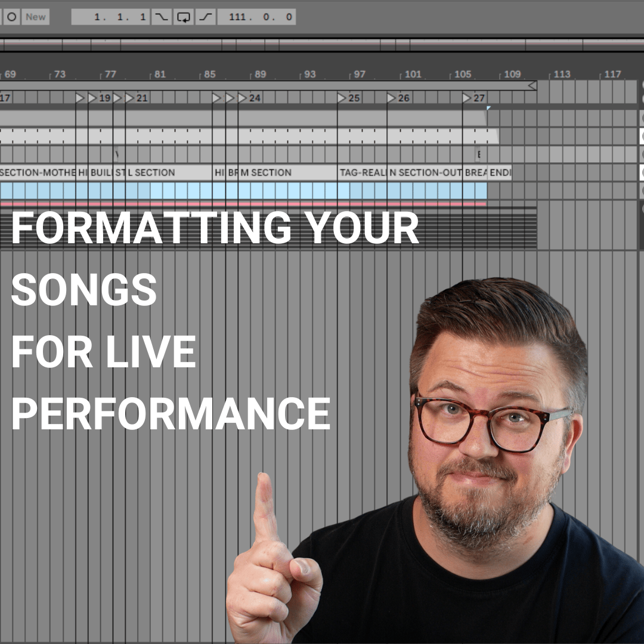This screenshot has height=644, width=644.
Task: Click the loop brace end handle
Action: pyautogui.click(x=532, y=85)
